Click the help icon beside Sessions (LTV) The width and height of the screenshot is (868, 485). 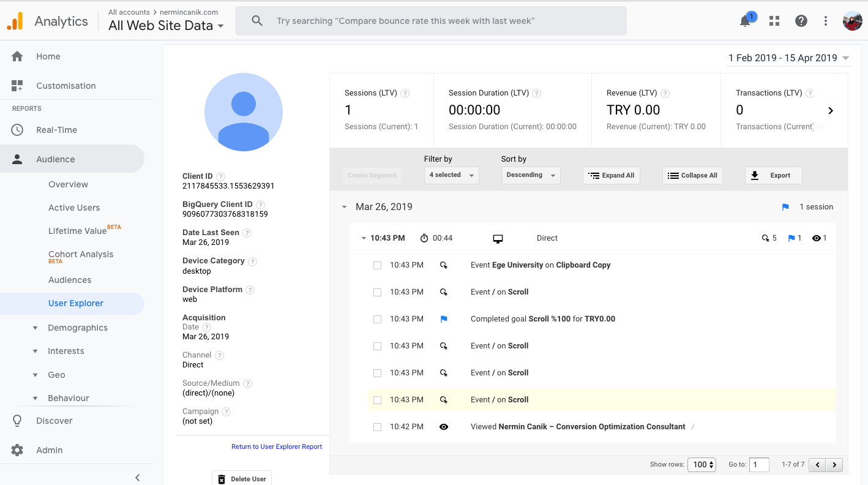pyautogui.click(x=405, y=94)
